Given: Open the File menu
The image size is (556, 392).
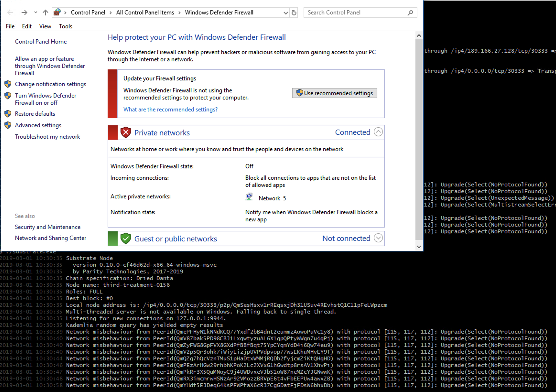Looking at the screenshot, I should [x=10, y=26].
